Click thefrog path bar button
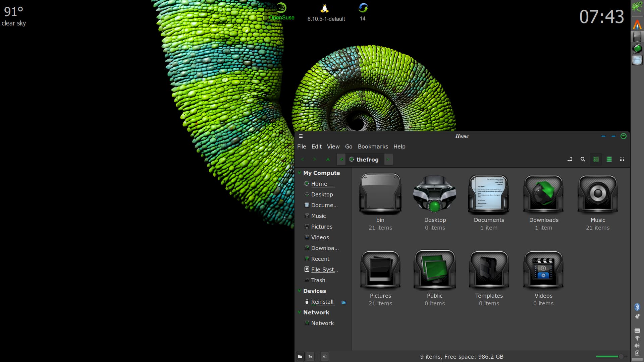 [364, 160]
